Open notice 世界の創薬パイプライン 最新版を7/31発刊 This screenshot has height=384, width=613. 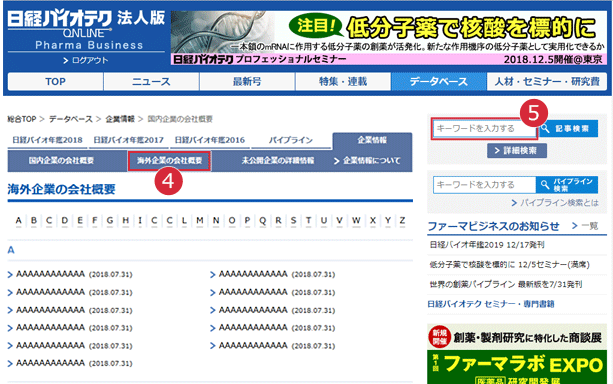point(505,284)
